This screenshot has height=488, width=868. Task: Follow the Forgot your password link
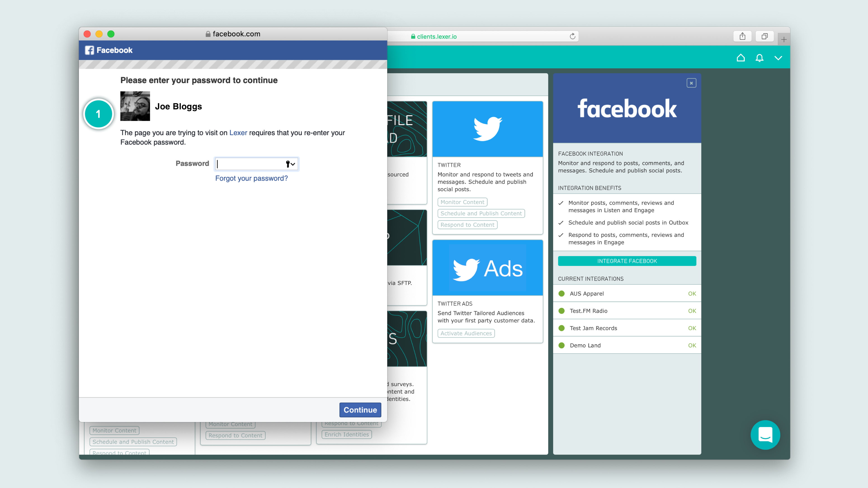(x=251, y=178)
